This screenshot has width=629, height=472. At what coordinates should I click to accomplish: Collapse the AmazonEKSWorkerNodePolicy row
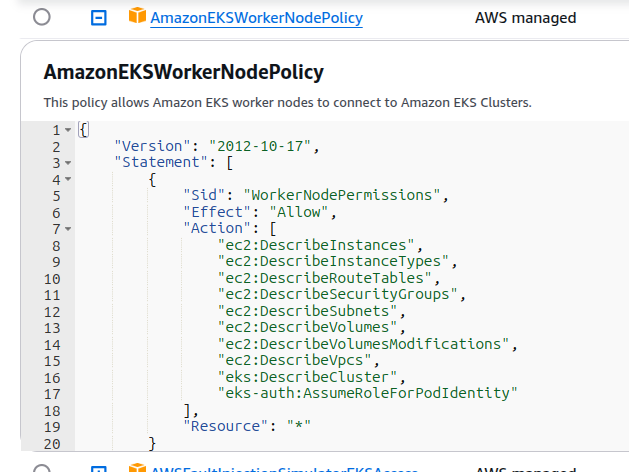[99, 18]
